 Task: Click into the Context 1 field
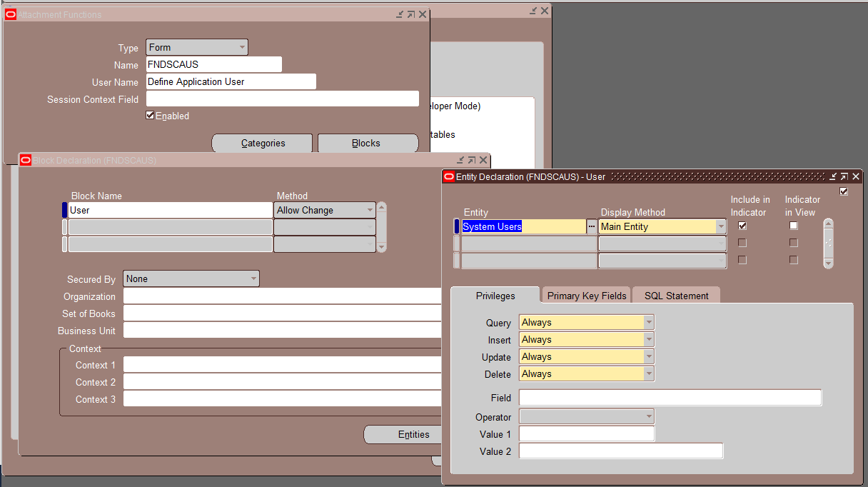tap(283, 364)
